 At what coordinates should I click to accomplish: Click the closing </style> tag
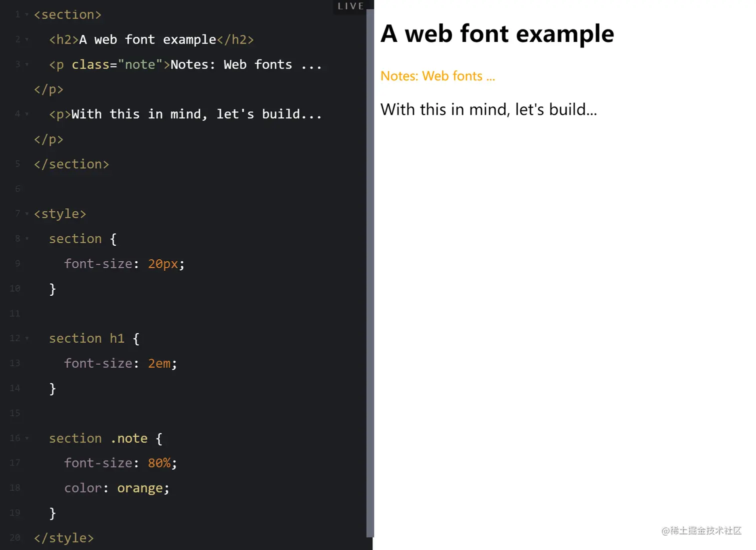tap(63, 538)
